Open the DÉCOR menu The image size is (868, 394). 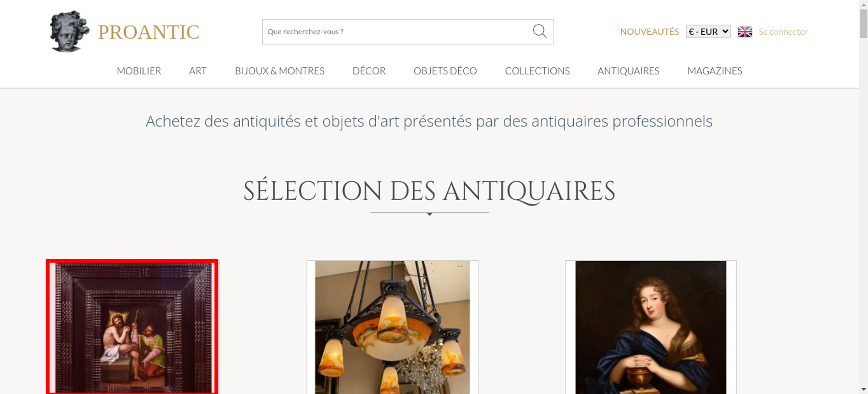pyautogui.click(x=369, y=71)
